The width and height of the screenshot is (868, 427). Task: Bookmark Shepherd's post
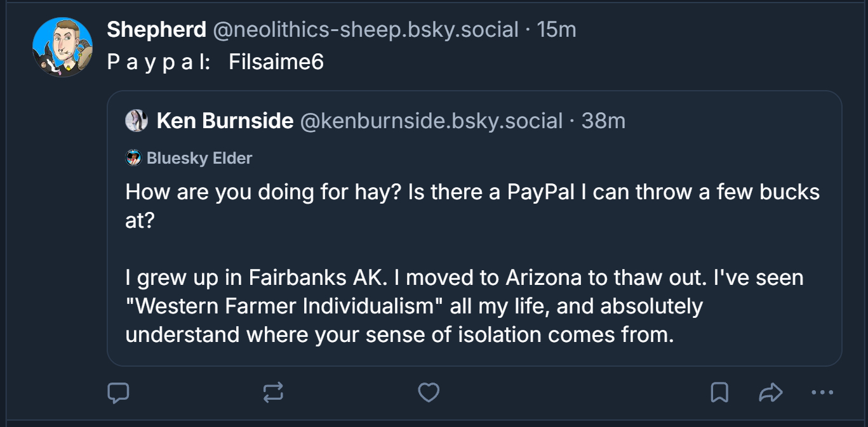[719, 393]
